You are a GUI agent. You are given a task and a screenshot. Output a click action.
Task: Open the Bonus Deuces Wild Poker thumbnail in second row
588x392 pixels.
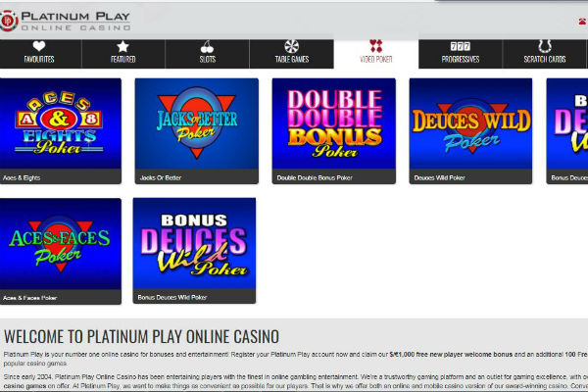194,243
